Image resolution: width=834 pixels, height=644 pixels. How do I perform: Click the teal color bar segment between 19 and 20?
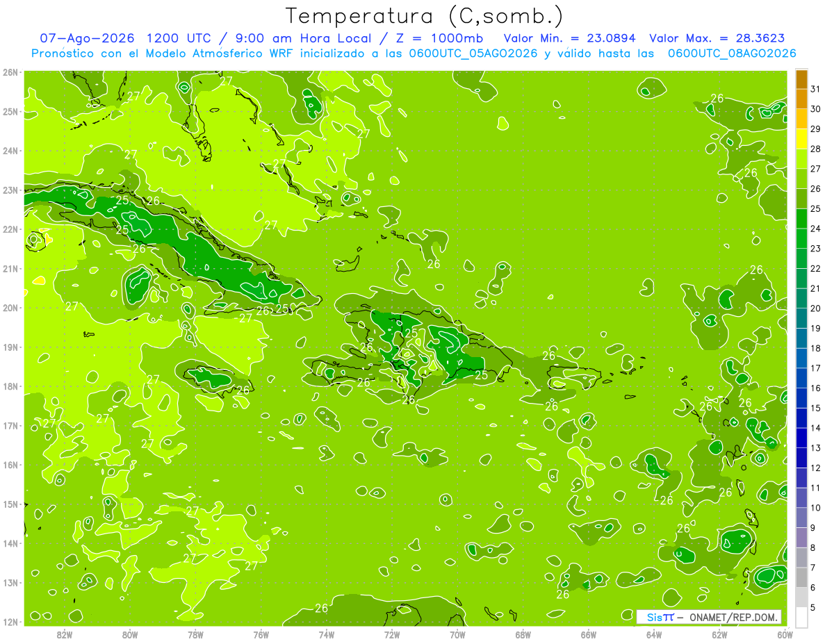(801, 318)
